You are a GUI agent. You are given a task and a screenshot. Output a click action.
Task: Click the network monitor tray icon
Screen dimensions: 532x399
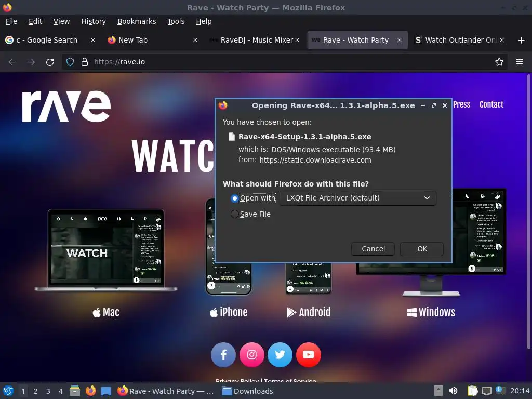486,391
